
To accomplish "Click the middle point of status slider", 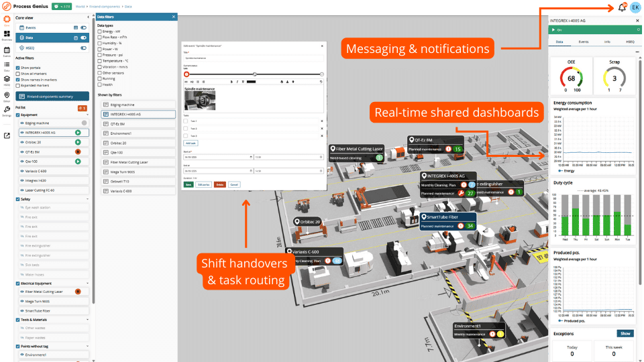I will point(254,74).
